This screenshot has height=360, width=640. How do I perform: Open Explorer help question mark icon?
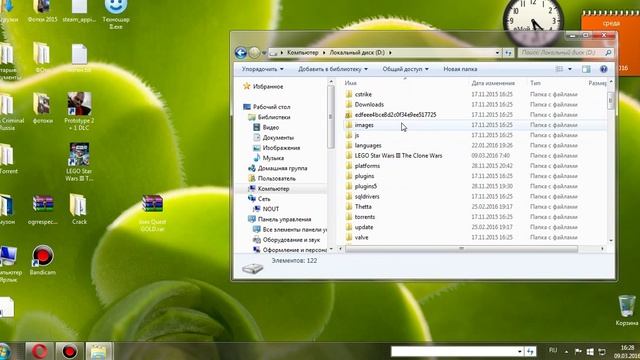coord(604,69)
